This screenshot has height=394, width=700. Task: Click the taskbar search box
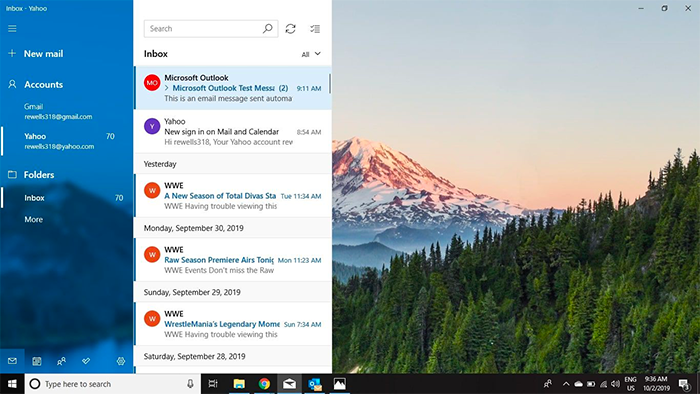point(112,384)
